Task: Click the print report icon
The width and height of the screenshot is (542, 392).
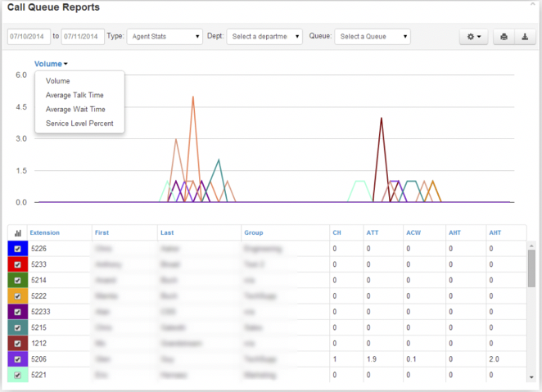Action: (x=504, y=37)
